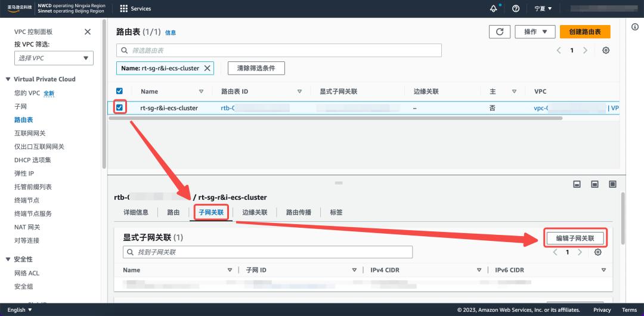Image resolution: width=644 pixels, height=316 pixels.
Task: Sort subnet associations by Name
Action: click(230, 270)
